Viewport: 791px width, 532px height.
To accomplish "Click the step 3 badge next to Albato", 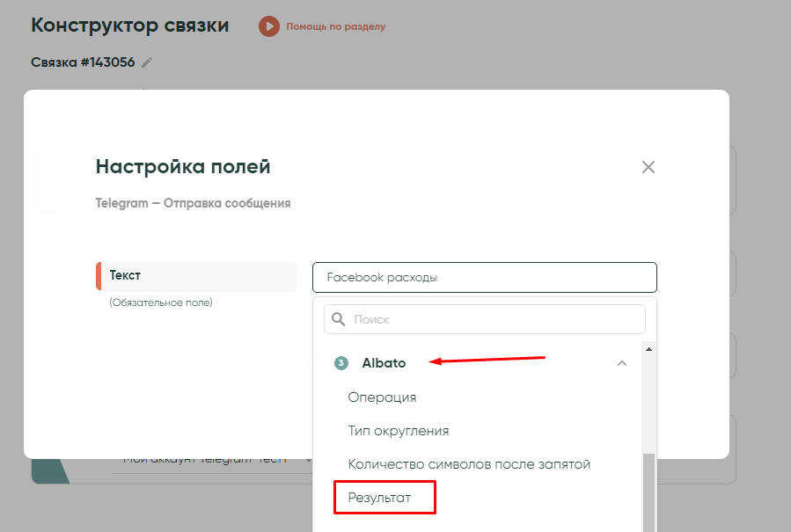I will coord(341,363).
